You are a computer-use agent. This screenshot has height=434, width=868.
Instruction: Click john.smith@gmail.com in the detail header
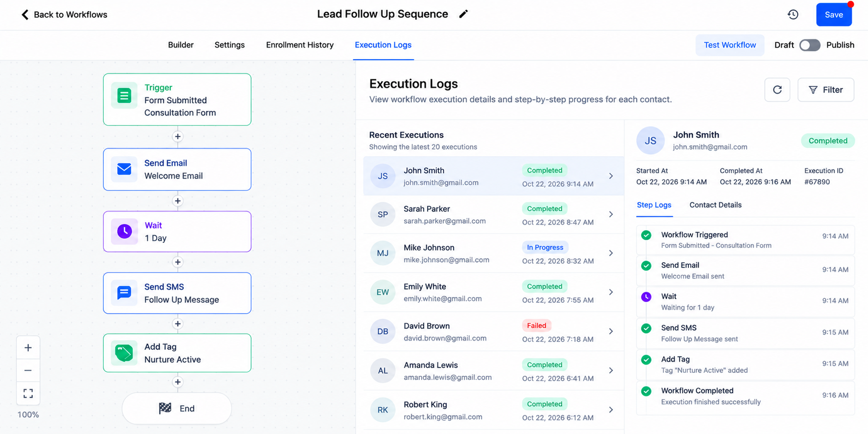point(710,147)
